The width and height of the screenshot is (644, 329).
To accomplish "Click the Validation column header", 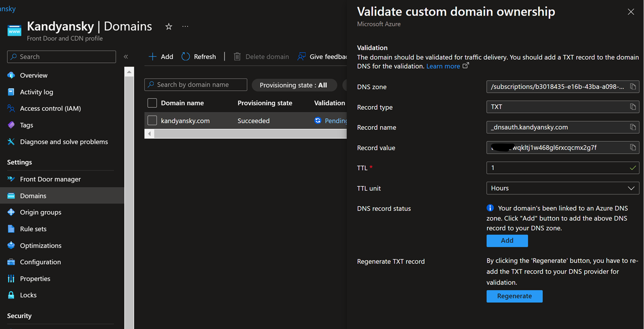I will tap(329, 103).
